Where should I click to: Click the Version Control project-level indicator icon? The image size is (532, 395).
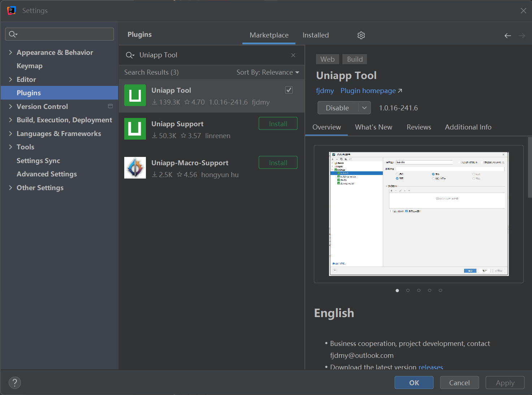click(110, 106)
